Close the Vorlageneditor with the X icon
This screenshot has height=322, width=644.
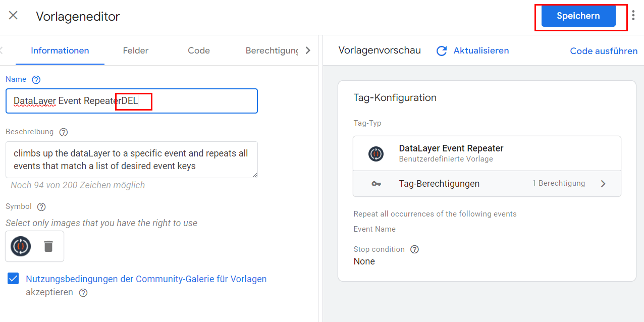13,16
